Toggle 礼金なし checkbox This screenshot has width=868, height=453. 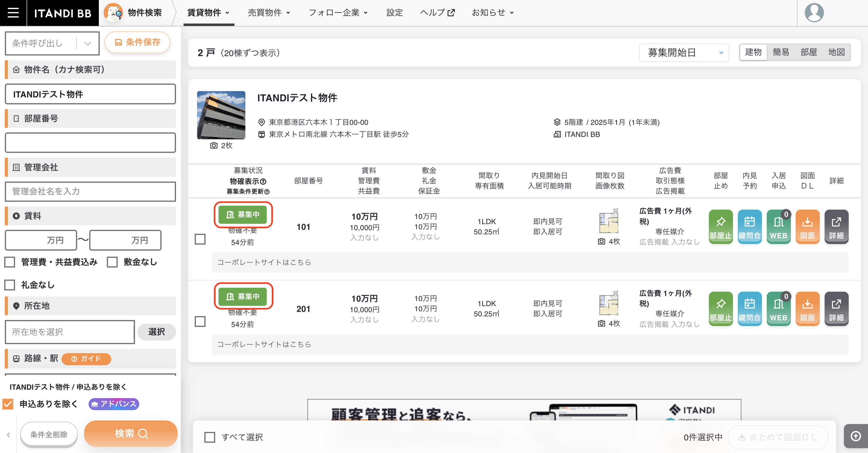click(x=10, y=285)
